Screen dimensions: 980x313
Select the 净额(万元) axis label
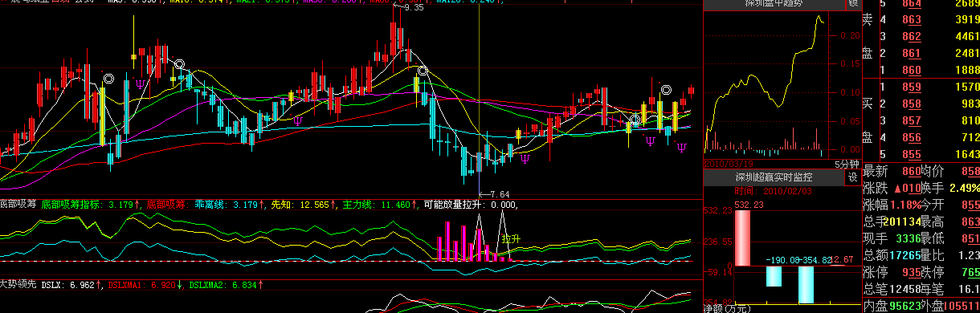tap(727, 307)
